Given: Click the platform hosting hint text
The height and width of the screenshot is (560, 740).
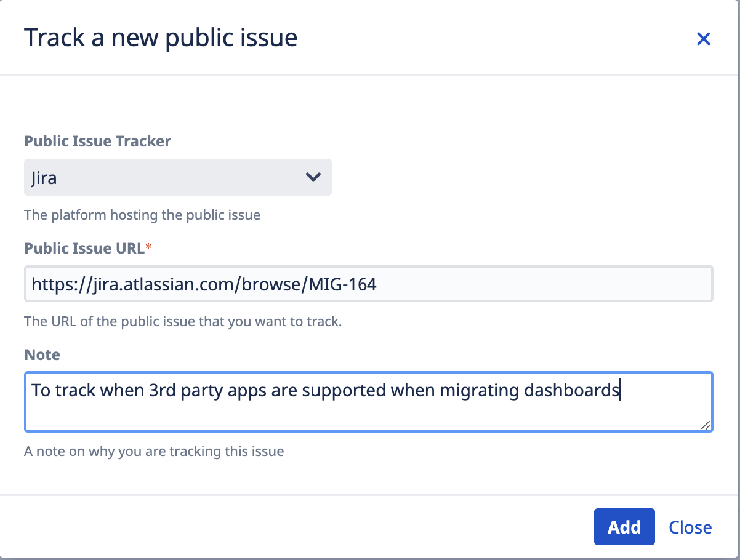Looking at the screenshot, I should (x=142, y=215).
